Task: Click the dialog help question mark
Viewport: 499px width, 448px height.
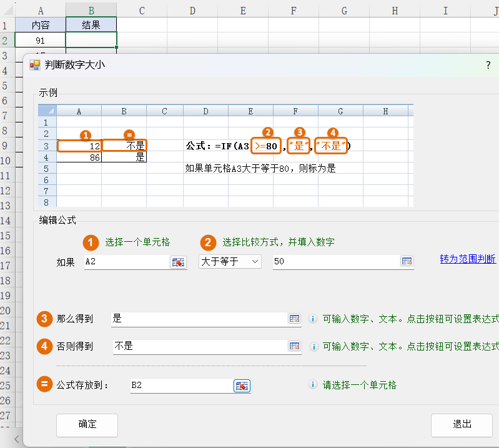Action: 488,65
